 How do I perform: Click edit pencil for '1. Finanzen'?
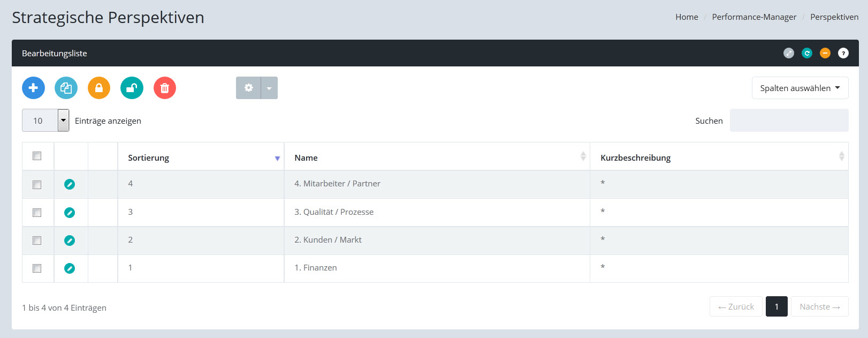70,268
